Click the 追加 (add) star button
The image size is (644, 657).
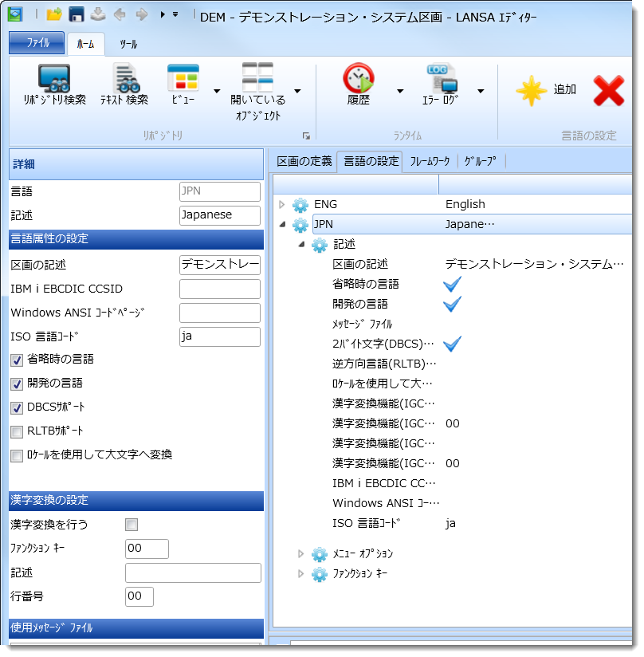click(547, 90)
